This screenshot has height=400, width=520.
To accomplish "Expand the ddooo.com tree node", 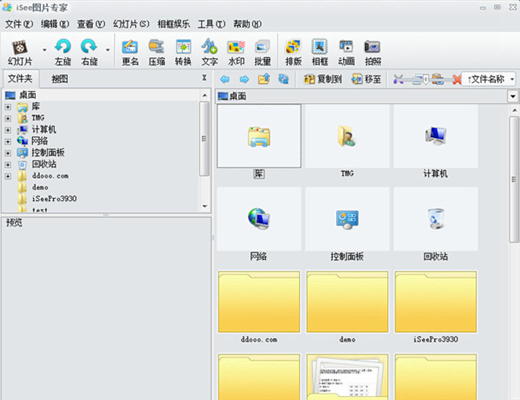I will coord(8,176).
